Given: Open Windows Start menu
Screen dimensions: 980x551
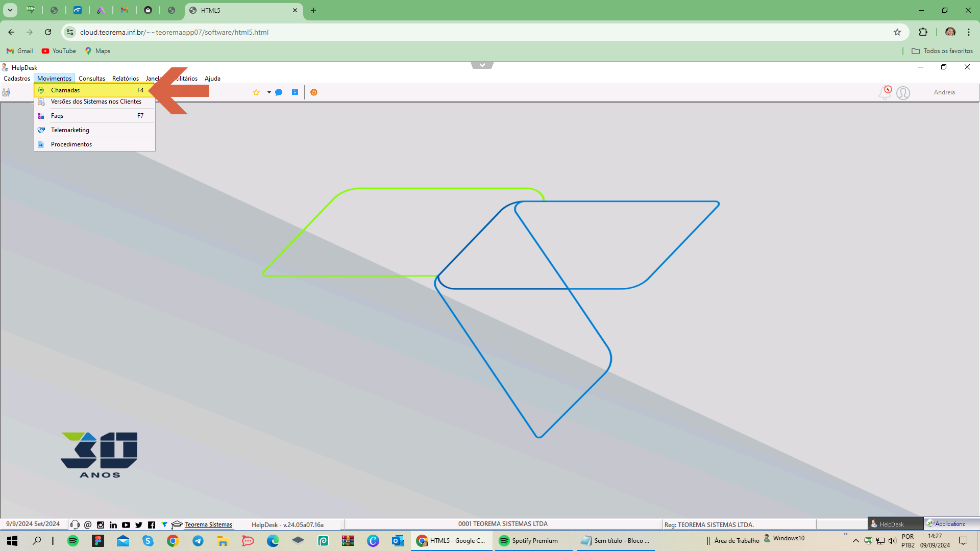Looking at the screenshot, I should click(12, 541).
